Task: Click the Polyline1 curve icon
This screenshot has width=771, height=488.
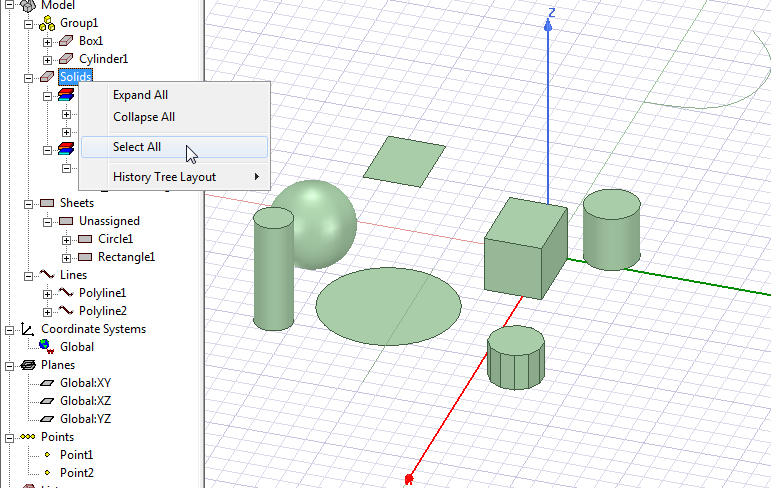Action: [66, 293]
